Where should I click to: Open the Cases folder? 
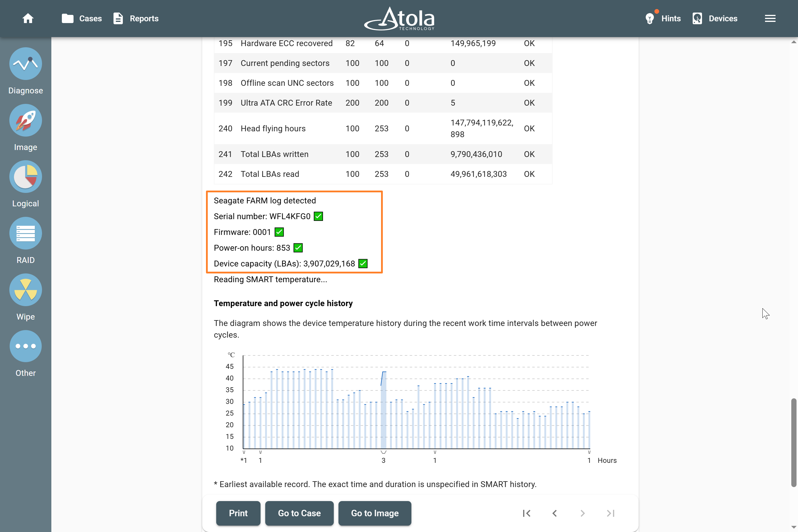coord(82,18)
